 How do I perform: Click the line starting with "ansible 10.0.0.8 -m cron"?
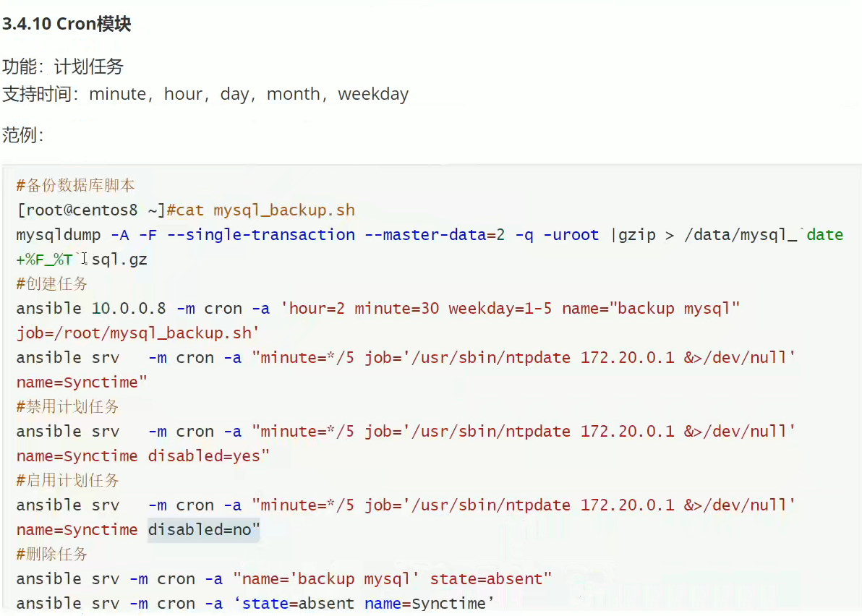(x=378, y=308)
